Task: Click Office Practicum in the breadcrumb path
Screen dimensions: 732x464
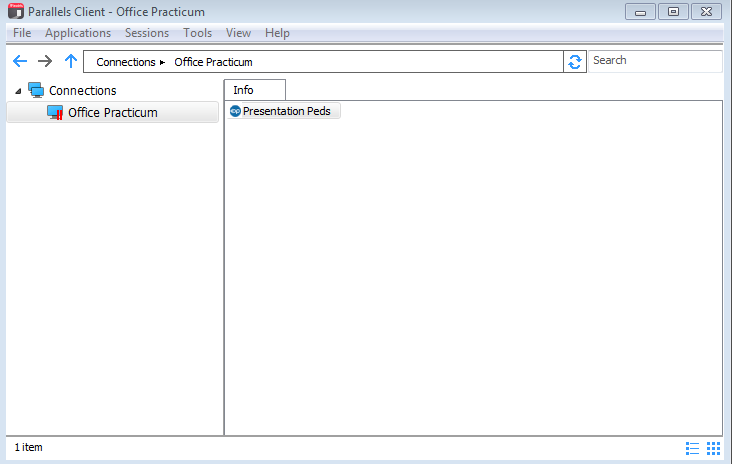Action: 213,62
